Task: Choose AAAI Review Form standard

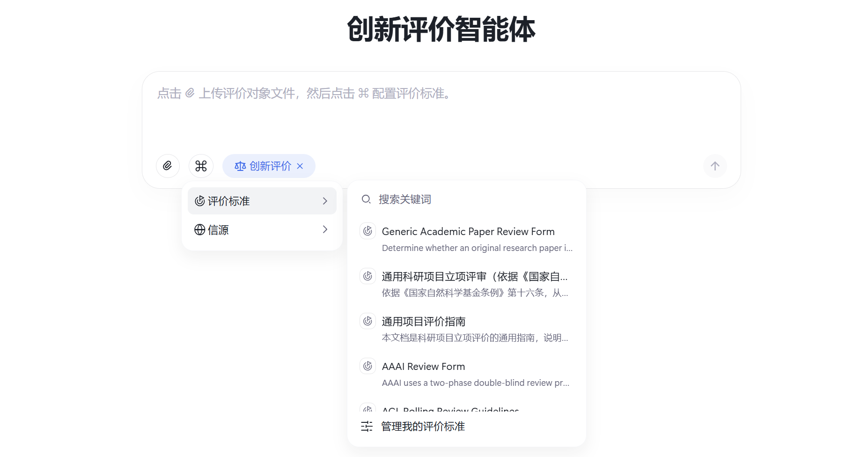Action: tap(467, 374)
